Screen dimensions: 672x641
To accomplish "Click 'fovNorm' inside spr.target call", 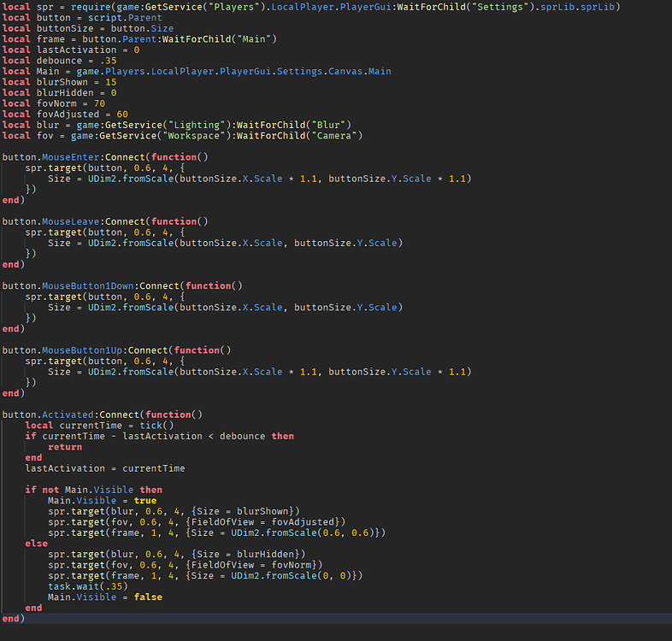I will click(x=291, y=564).
